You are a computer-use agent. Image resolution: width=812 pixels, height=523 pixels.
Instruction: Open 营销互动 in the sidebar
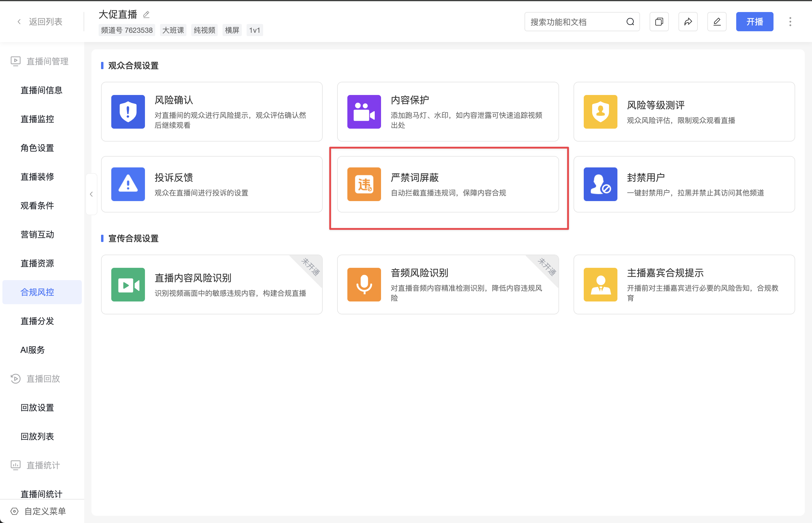42,234
